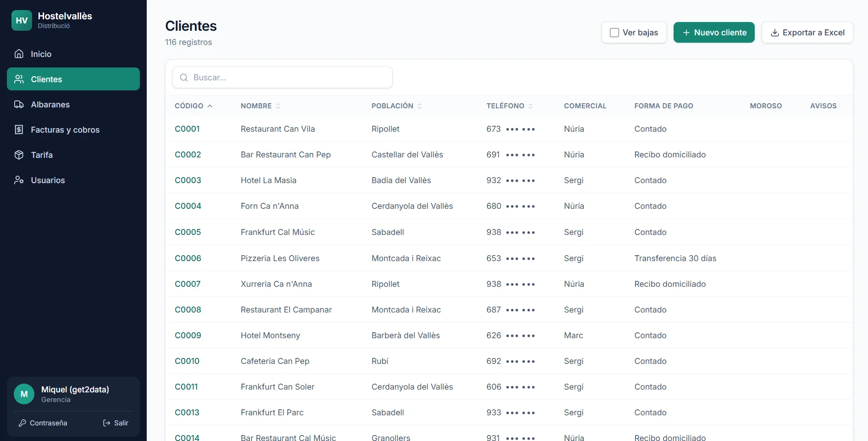Focus the Buscar search field

(282, 78)
